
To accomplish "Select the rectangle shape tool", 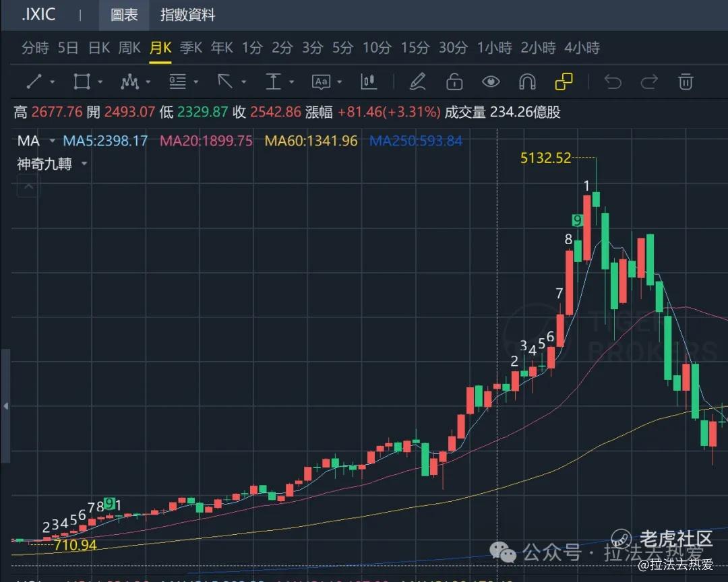I will coord(82,82).
